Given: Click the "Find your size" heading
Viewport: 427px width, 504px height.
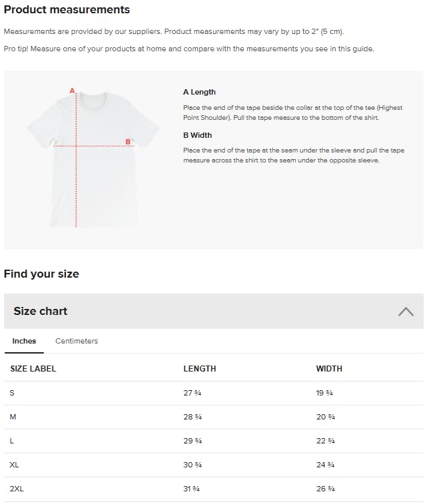Looking at the screenshot, I should 41,274.
